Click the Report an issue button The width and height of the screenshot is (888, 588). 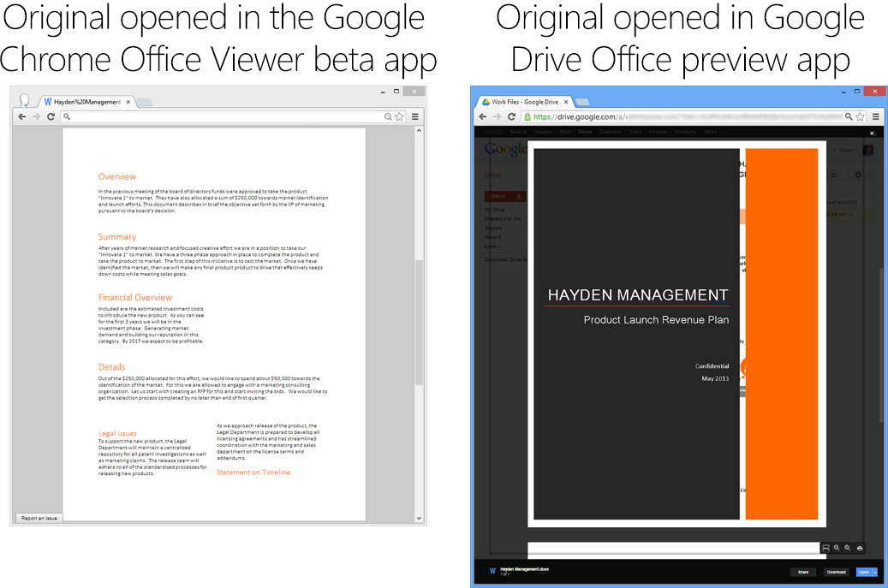click(x=39, y=518)
